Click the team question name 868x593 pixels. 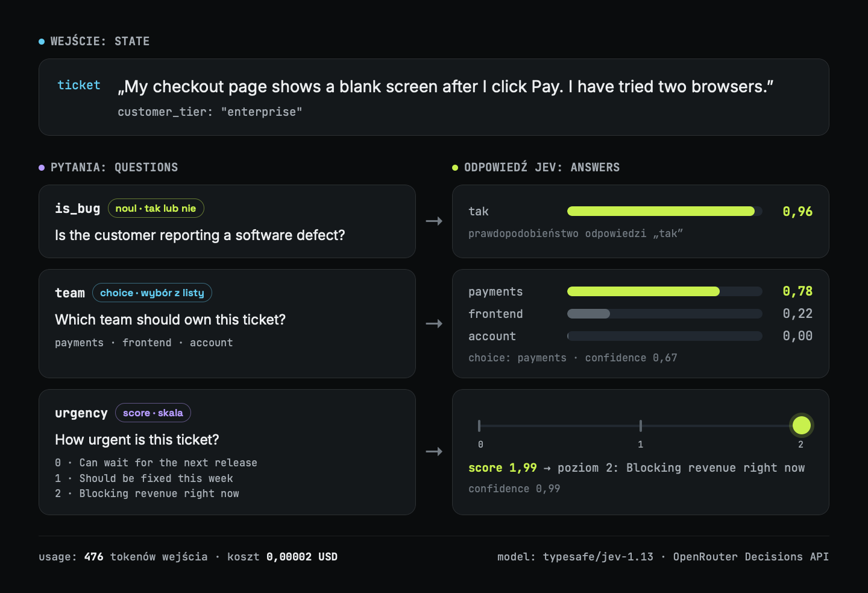[x=70, y=293]
